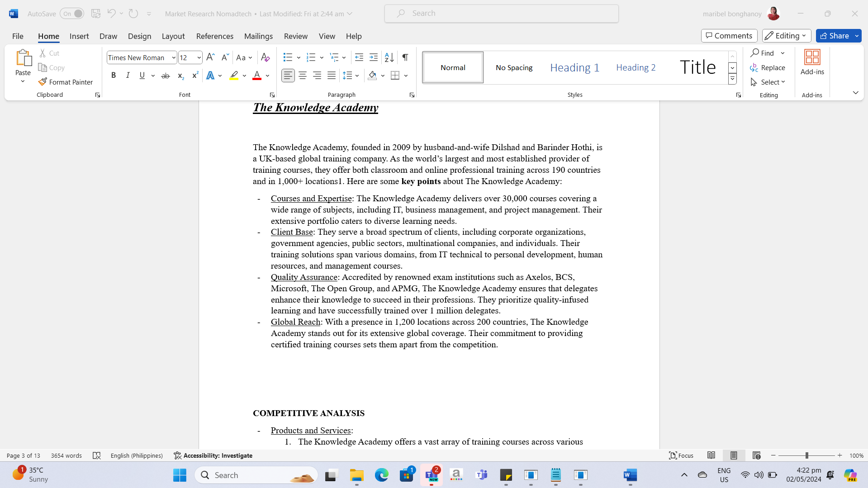Switch to the Insert tab
This screenshot has width=868, height=488.
pos(79,36)
